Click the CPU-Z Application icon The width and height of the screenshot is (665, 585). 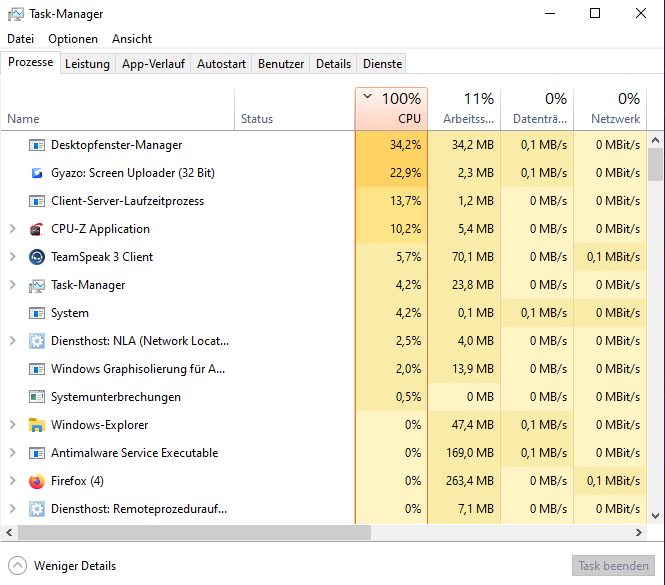37,229
